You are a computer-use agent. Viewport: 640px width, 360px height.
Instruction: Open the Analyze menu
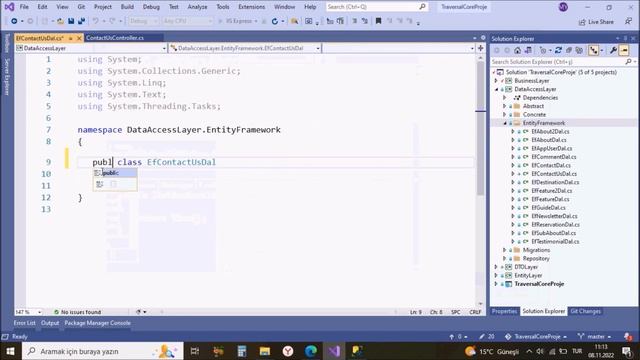click(197, 7)
